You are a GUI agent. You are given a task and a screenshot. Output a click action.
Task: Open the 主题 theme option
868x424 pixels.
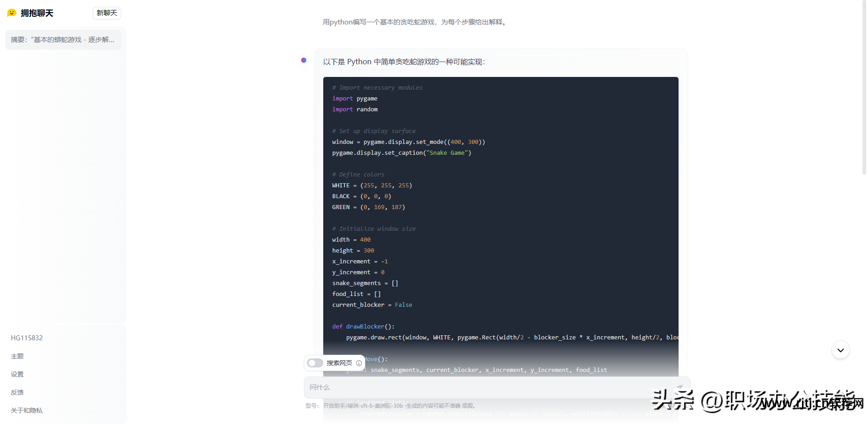[x=17, y=356]
